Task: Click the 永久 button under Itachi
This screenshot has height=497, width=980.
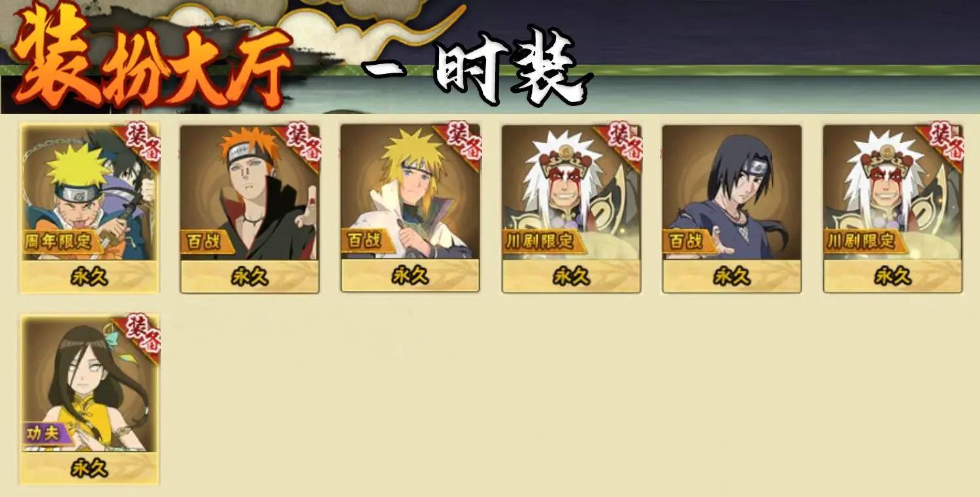Action: [732, 277]
